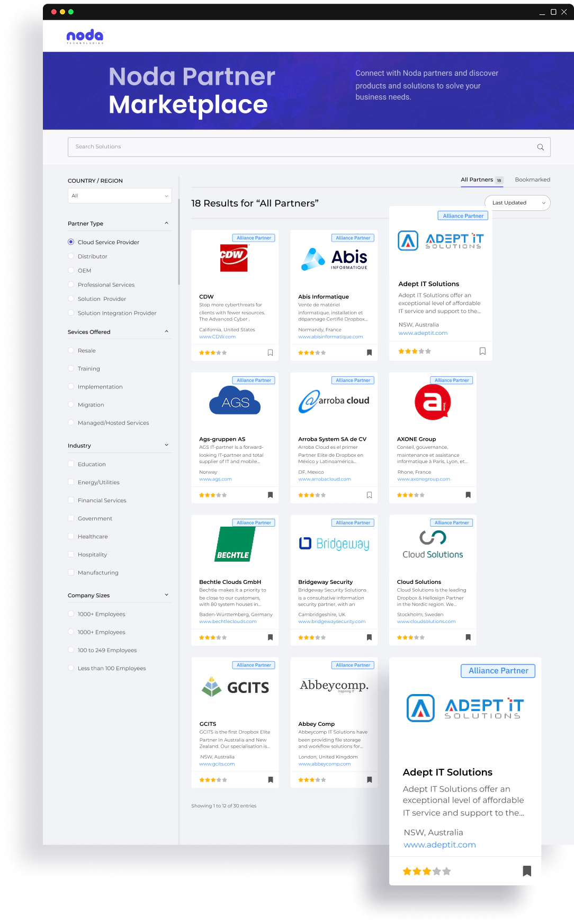Bookmark the small Adept IT Solutions card
This screenshot has height=924, width=574.
point(482,351)
